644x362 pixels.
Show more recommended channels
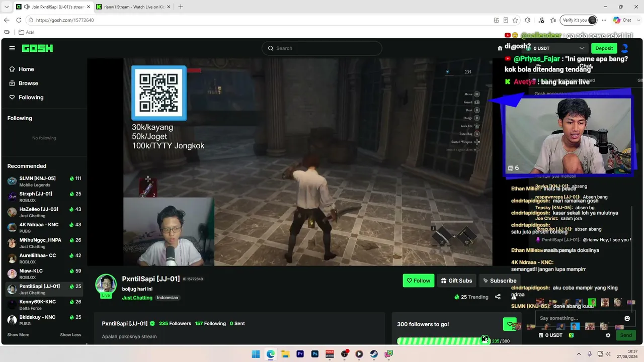pos(18,335)
